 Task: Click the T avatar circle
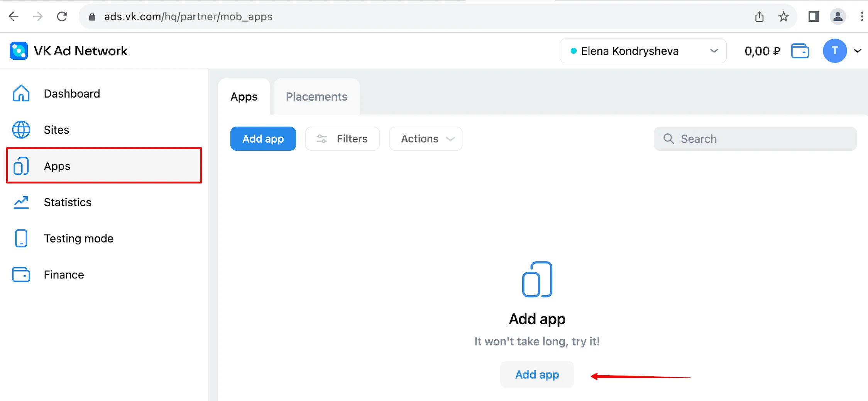pyautogui.click(x=834, y=51)
